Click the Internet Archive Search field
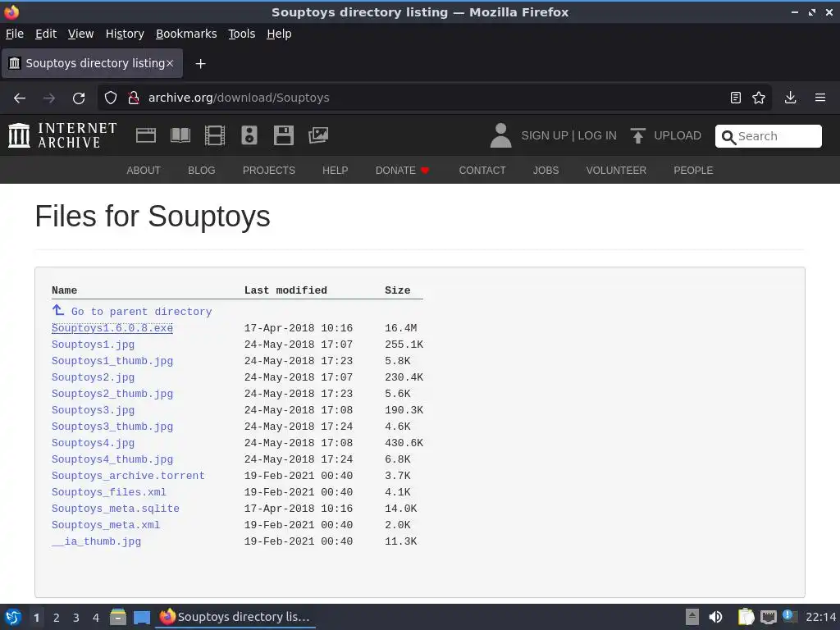The image size is (840, 630). (768, 136)
